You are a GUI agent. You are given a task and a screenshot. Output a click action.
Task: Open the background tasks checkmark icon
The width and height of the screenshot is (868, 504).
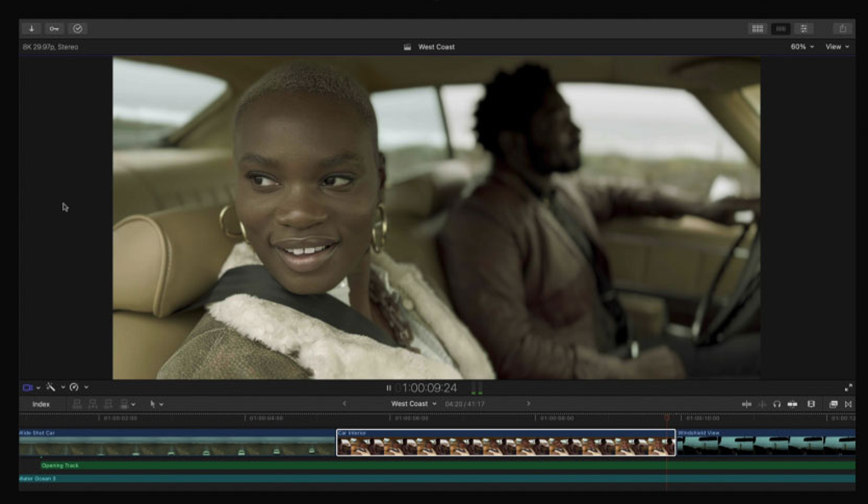pos(77,28)
